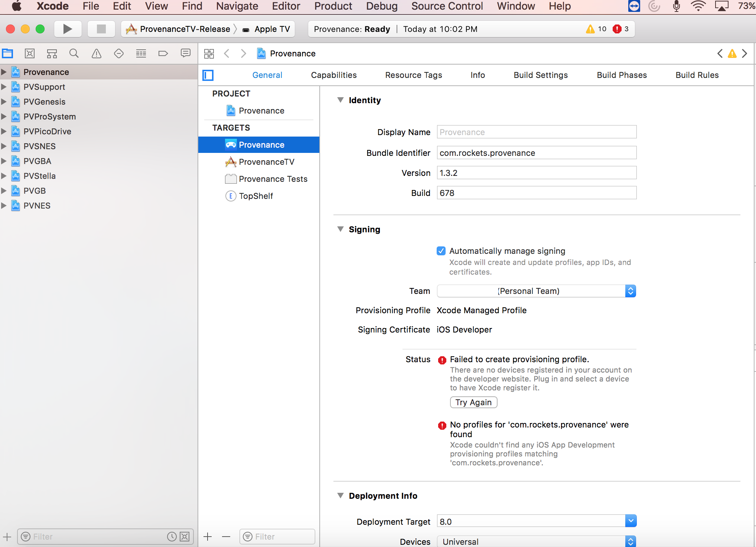Click the add file plus in navigator footer
The image size is (756, 547).
coord(7,536)
